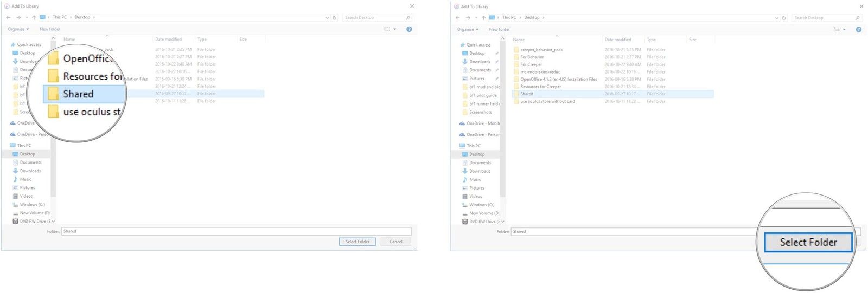The image size is (868, 293).
Task: Open the view options dropdown in the left dialog
Action: pyautogui.click(x=394, y=29)
